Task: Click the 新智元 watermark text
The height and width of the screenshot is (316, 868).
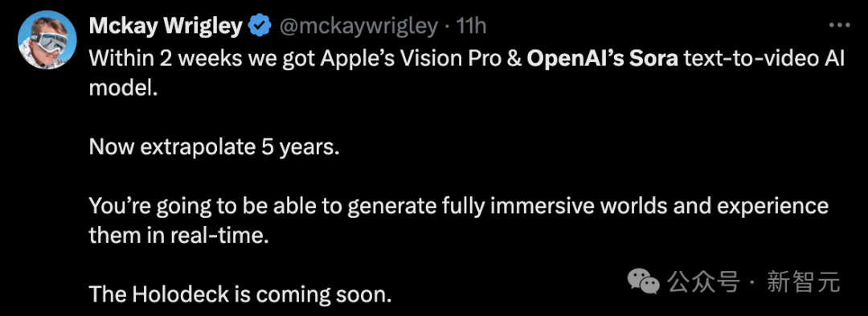Action: click(x=803, y=282)
